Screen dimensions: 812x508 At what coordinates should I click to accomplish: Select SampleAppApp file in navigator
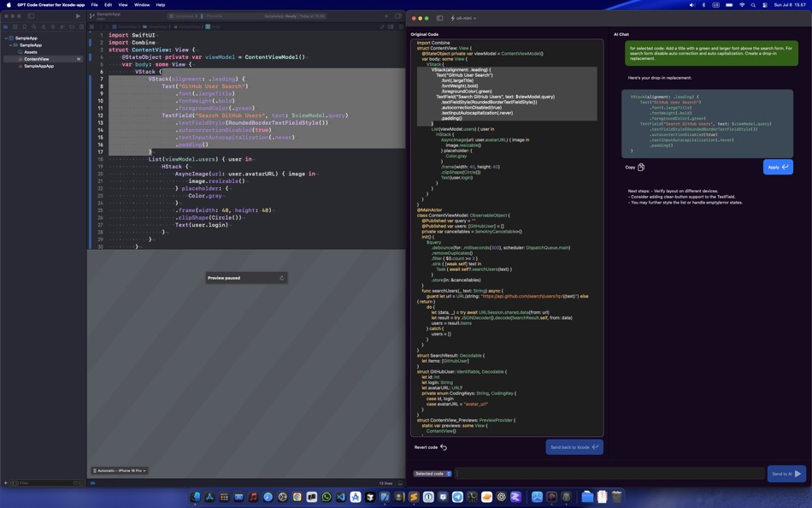38,67
